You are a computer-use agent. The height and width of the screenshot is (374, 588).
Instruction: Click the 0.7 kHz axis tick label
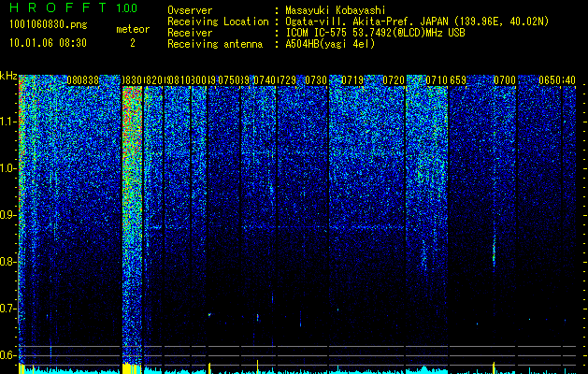click(8, 309)
